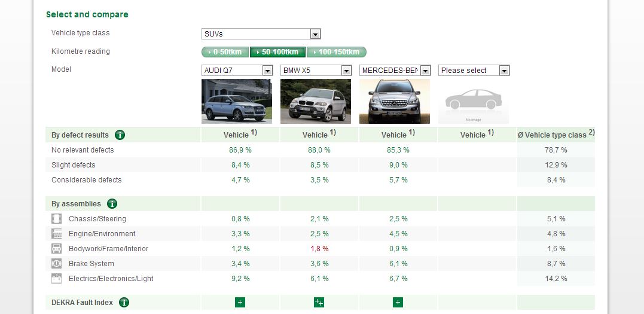Image resolution: width=644 pixels, height=314 pixels.
Task: Click info icon beside By assemblies
Action: point(112,204)
